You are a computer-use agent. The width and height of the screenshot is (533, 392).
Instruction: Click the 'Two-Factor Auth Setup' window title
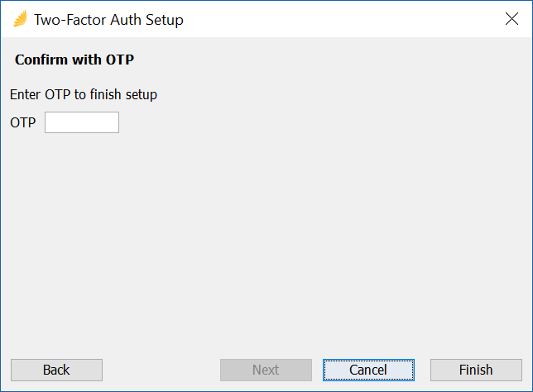coord(108,20)
